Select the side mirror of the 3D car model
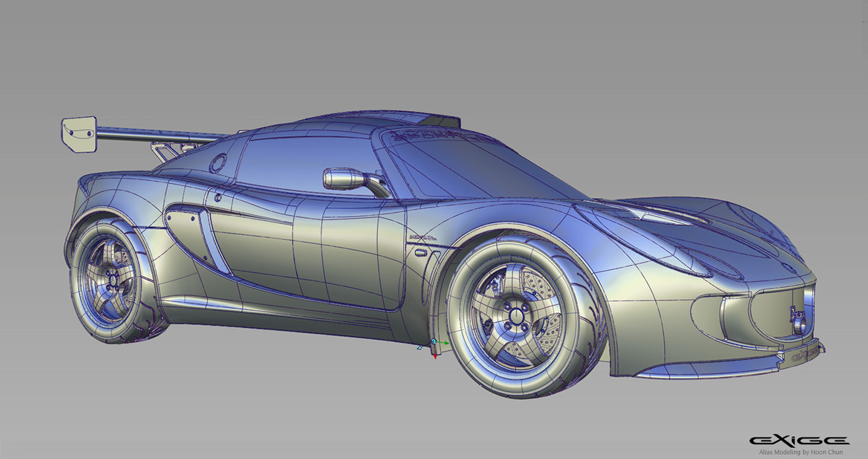The width and height of the screenshot is (868, 459). click(342, 179)
